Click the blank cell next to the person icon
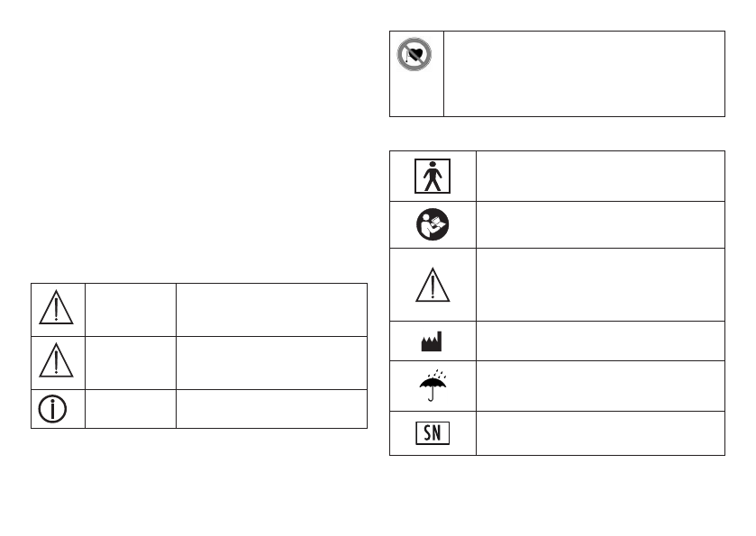 (599, 176)
